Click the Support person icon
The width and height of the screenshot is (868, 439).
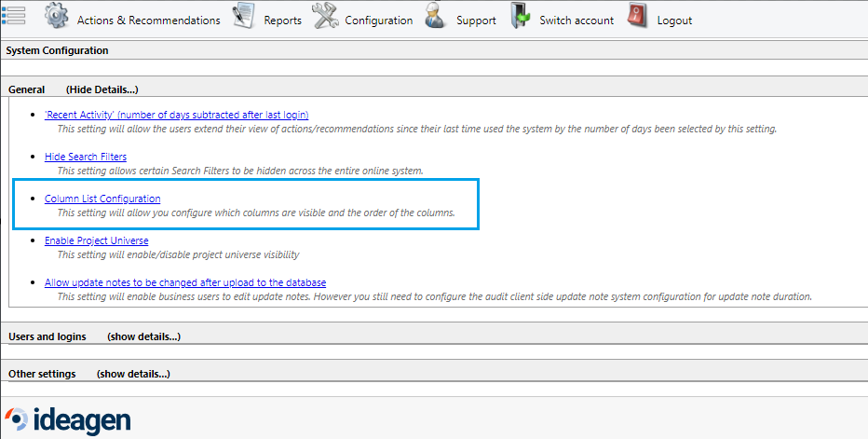(x=436, y=17)
